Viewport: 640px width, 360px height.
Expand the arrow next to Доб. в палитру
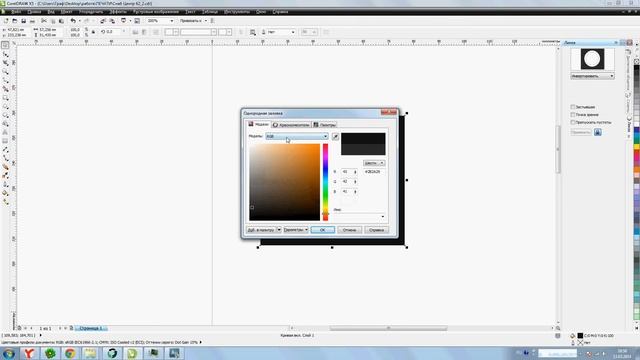coord(279,230)
